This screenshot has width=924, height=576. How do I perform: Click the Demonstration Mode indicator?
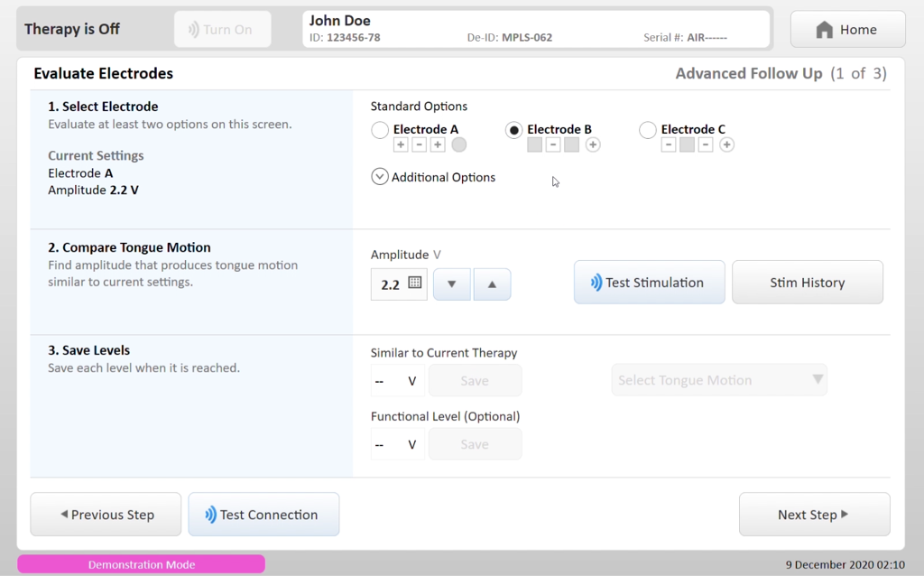pos(142,564)
